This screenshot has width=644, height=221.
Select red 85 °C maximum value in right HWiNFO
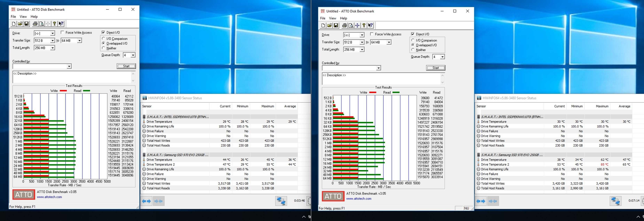click(604, 164)
